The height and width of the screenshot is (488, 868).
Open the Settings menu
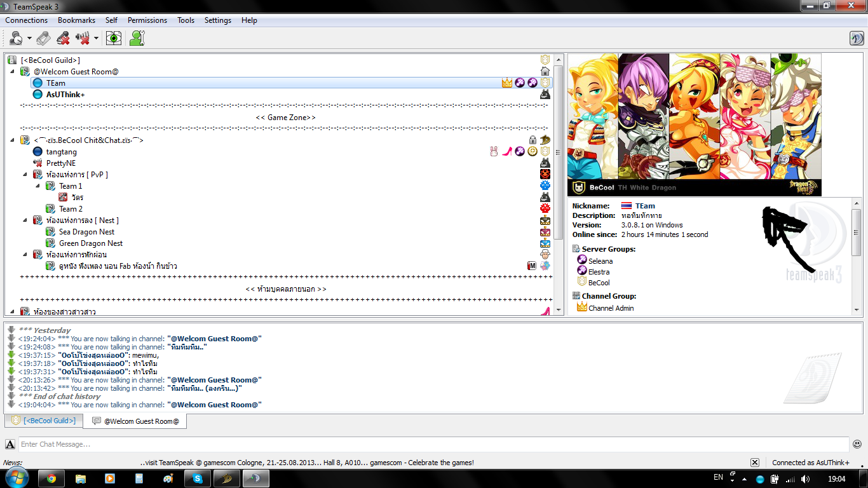pyautogui.click(x=218, y=20)
